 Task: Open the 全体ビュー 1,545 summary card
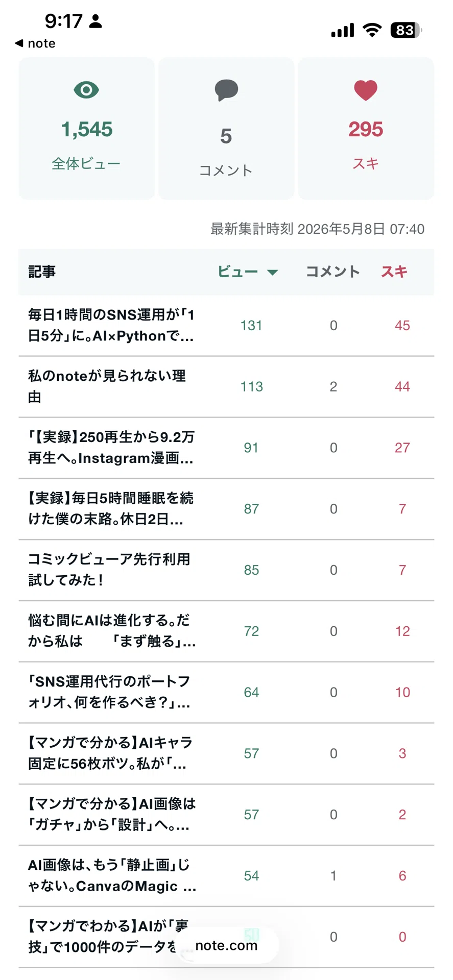[87, 129]
